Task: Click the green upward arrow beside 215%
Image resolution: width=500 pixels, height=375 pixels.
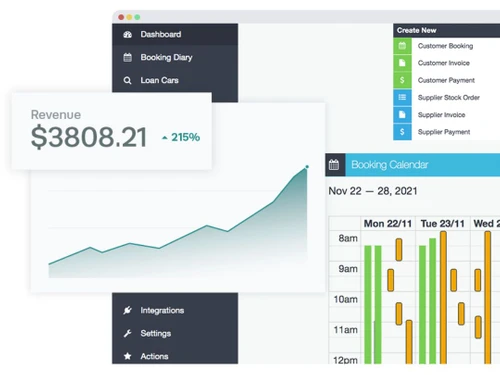Action: (164, 138)
